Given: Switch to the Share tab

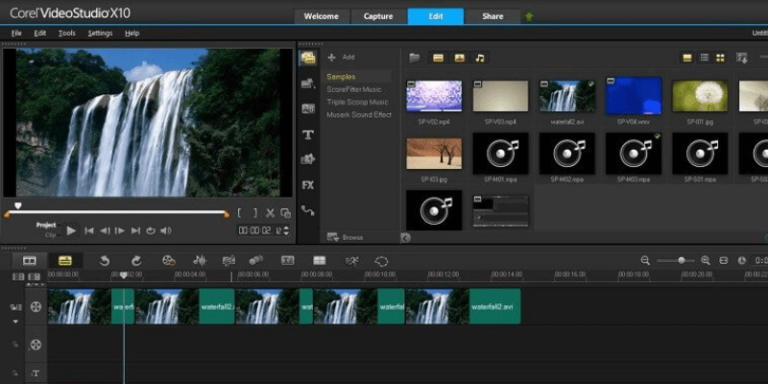Looking at the screenshot, I should [492, 16].
